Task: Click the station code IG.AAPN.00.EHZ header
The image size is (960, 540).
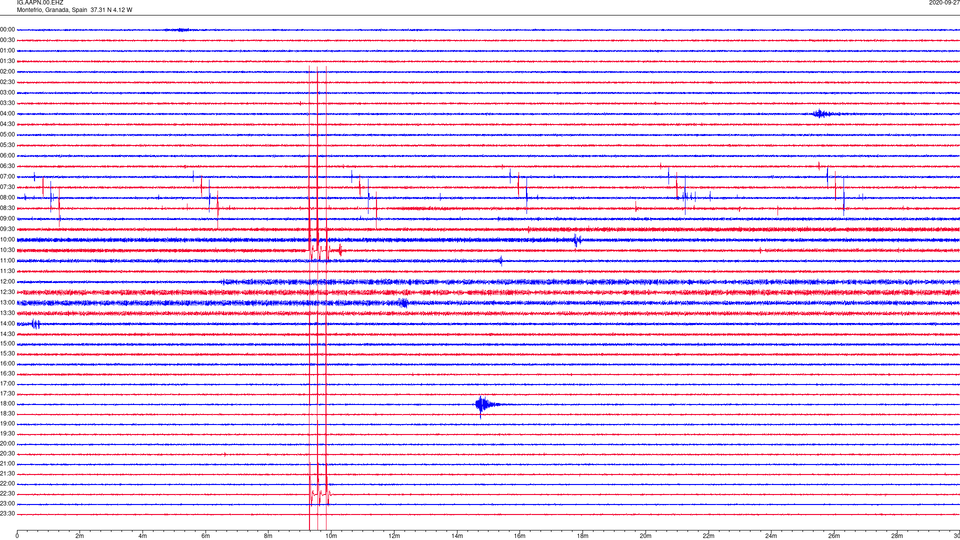Action: point(40,3)
